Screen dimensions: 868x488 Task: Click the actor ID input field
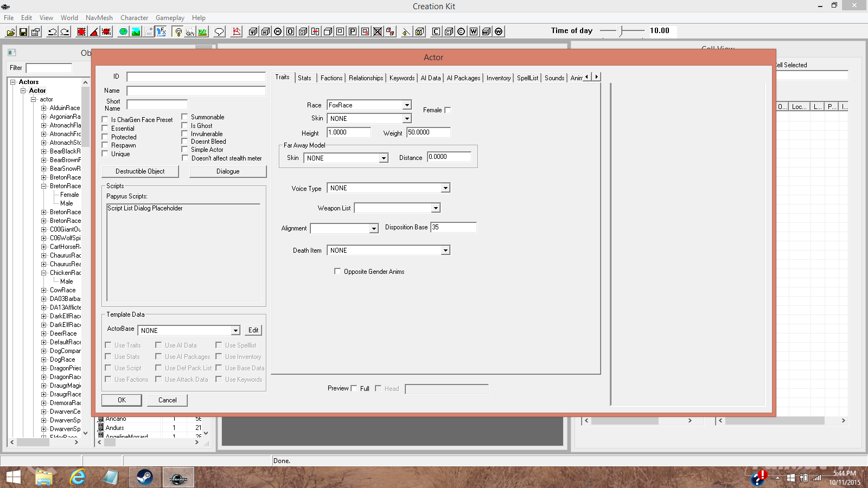(196, 77)
